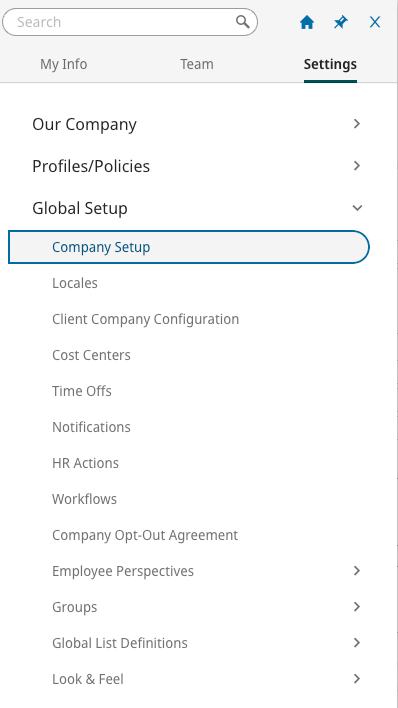Expand the Employee Perspectives chevron
The height and width of the screenshot is (708, 398).
pos(357,571)
